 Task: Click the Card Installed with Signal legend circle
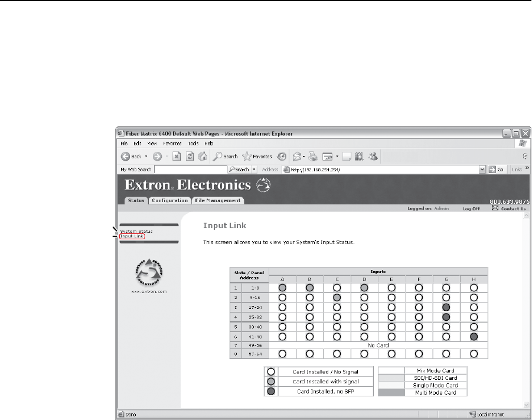point(271,381)
